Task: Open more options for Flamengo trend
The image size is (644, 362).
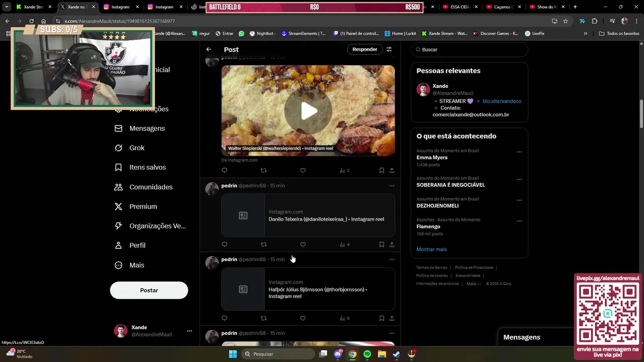Action: point(519,221)
